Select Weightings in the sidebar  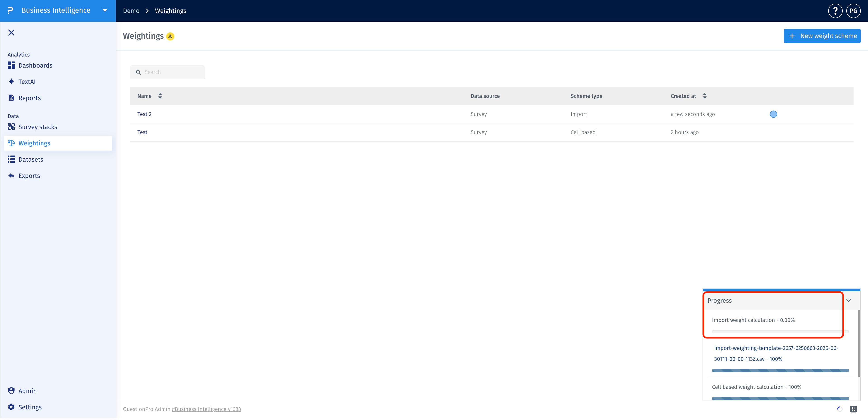(58, 143)
